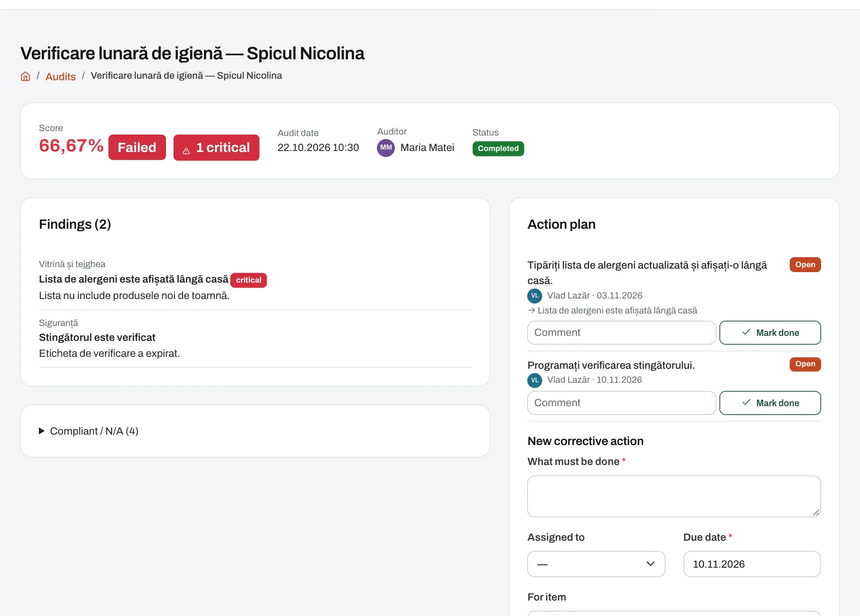Select the finding 'Stingătorul este verificat'
The height and width of the screenshot is (616, 860).
click(x=97, y=337)
